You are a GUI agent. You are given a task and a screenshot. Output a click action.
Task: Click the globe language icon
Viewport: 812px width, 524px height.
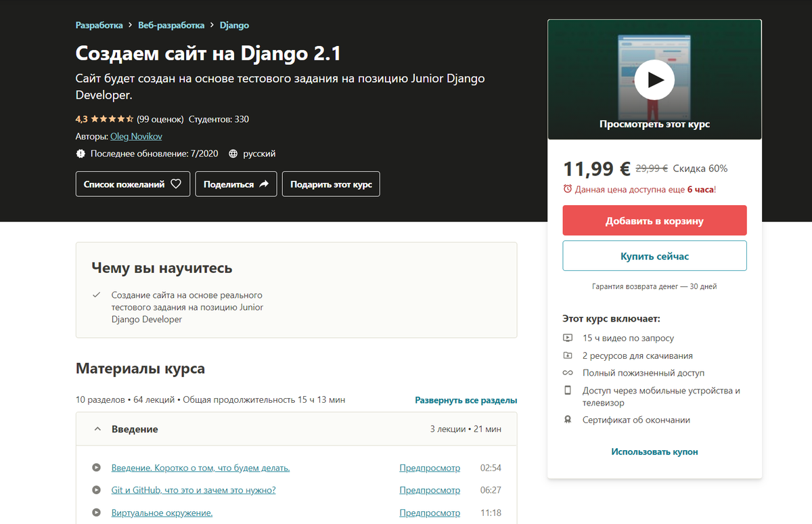[233, 154]
